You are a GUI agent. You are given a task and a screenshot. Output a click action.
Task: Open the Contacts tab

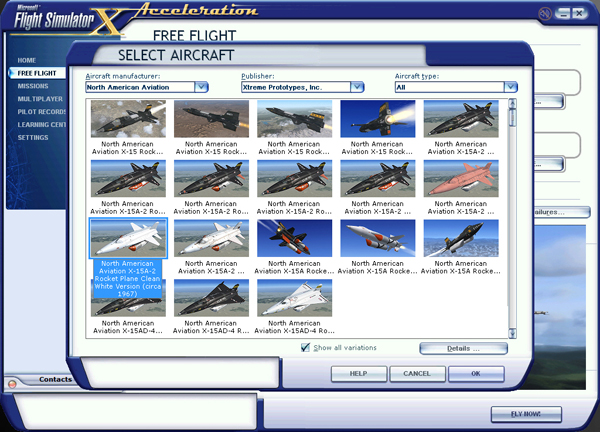[55, 379]
